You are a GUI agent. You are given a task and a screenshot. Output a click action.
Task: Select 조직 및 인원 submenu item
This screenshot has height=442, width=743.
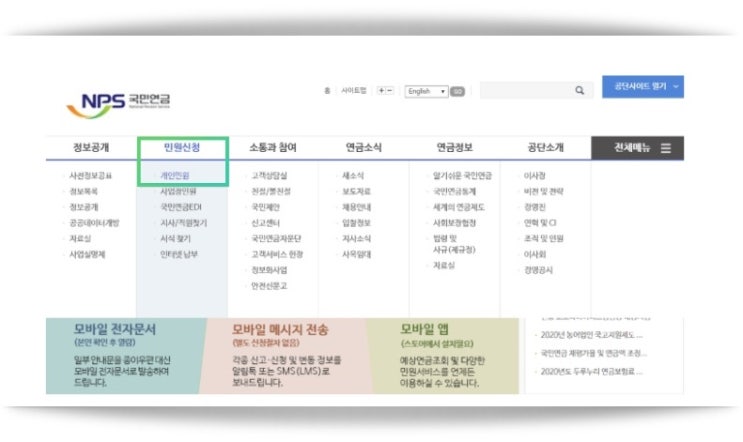point(544,238)
